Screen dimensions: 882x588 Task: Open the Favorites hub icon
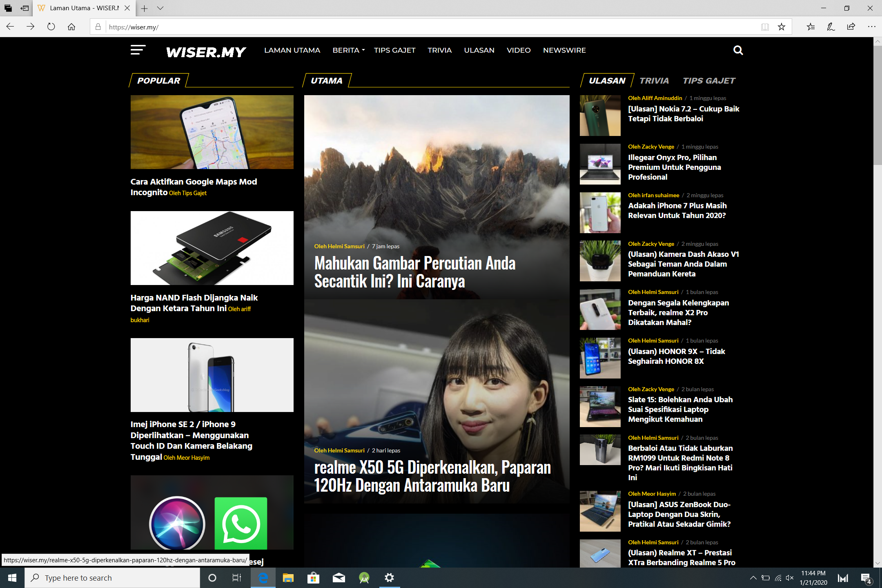click(x=811, y=27)
